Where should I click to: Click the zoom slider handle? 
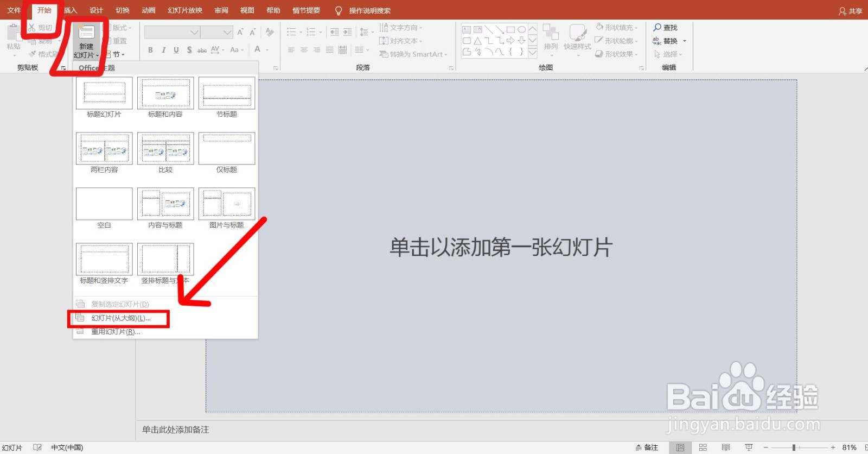pyautogui.click(x=794, y=447)
